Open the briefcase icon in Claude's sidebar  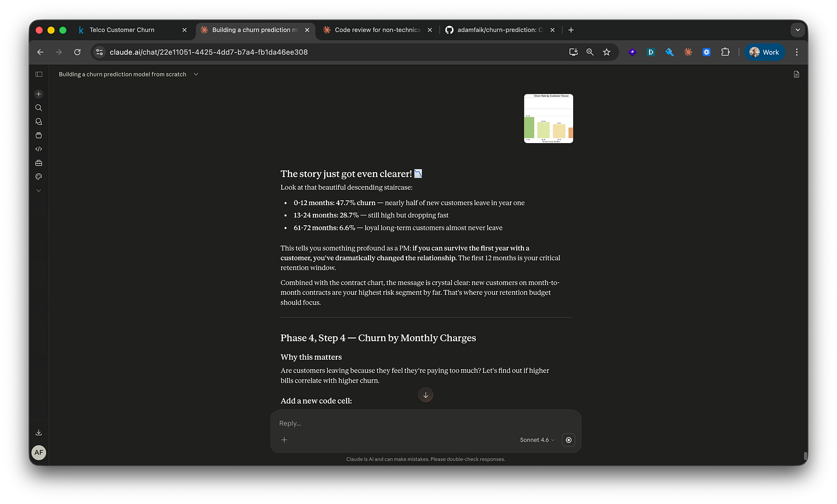click(x=39, y=163)
